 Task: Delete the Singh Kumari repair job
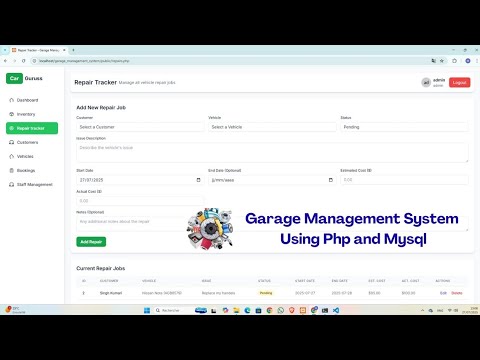pyautogui.click(x=457, y=293)
